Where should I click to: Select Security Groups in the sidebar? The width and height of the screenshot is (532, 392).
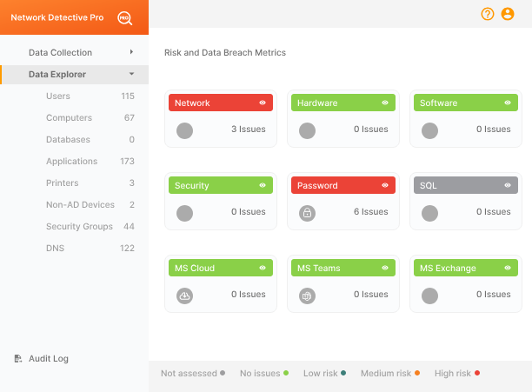(79, 226)
